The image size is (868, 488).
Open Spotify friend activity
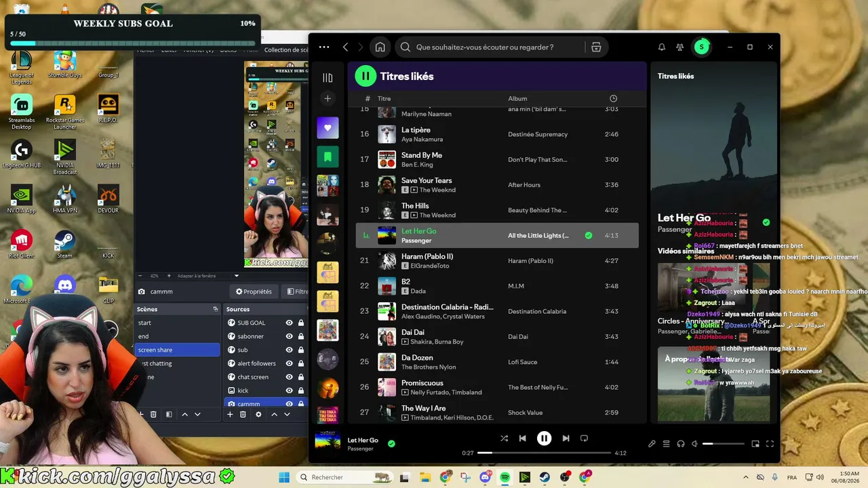(x=679, y=47)
